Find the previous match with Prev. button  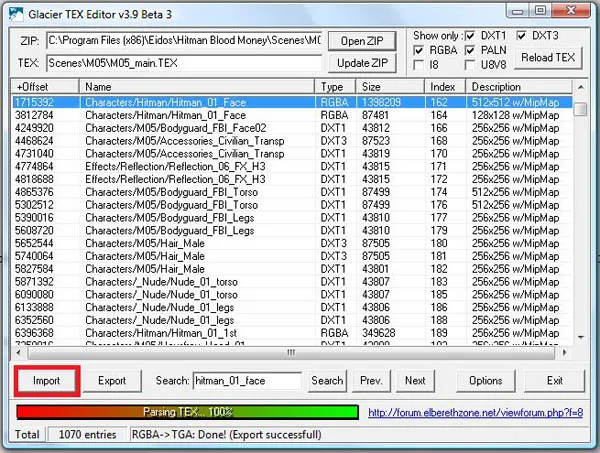click(371, 381)
